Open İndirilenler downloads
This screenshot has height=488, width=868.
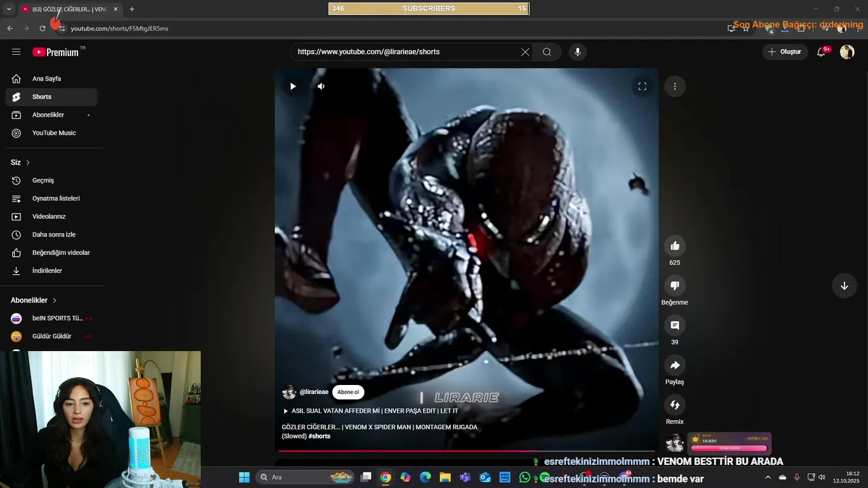click(52, 270)
